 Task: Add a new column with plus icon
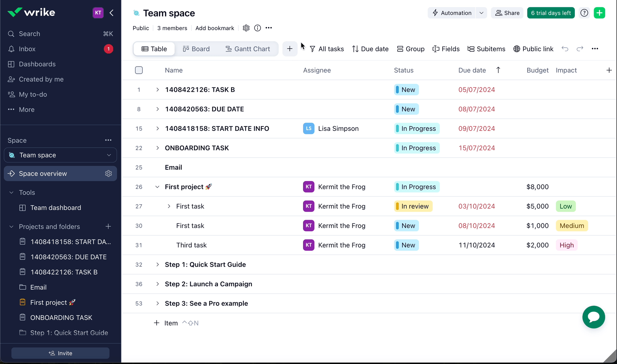[x=609, y=70]
